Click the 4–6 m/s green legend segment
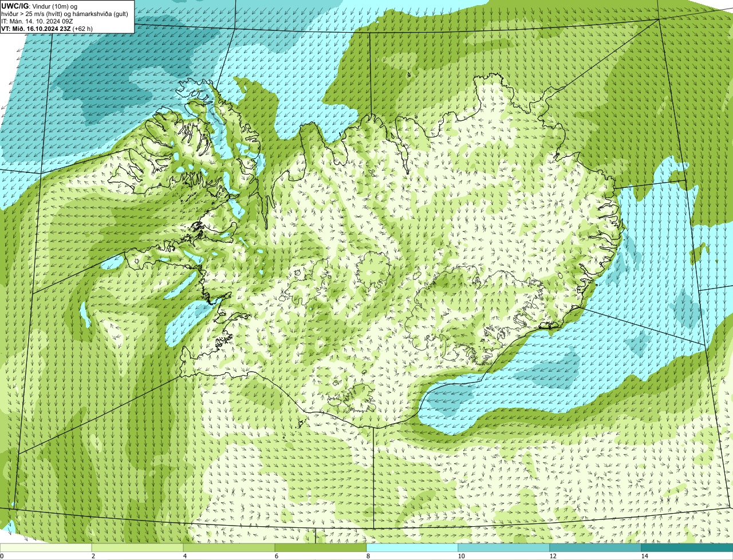Viewport: 733px width, 560px height. (229, 547)
